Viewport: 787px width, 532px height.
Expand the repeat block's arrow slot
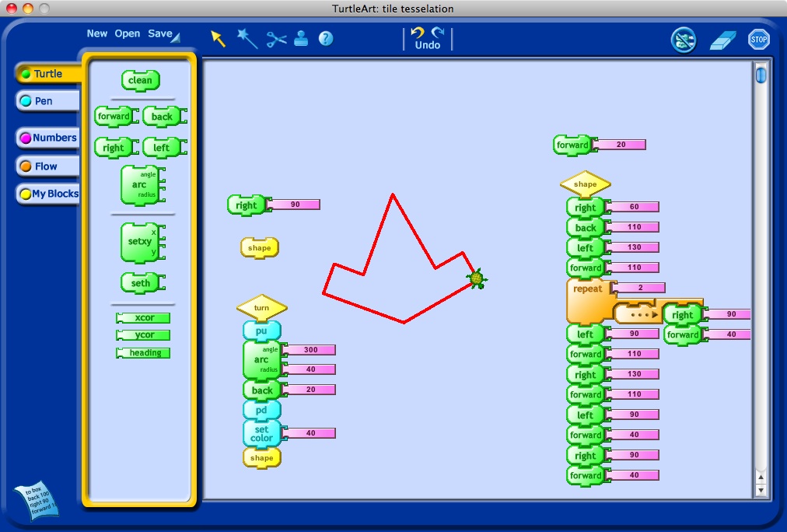click(637, 314)
